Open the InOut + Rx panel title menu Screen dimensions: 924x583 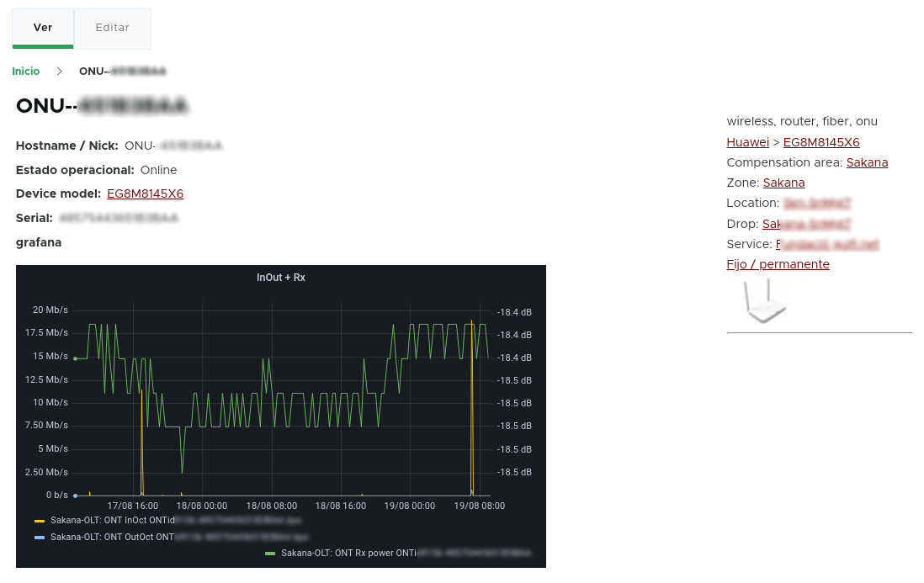point(281,277)
